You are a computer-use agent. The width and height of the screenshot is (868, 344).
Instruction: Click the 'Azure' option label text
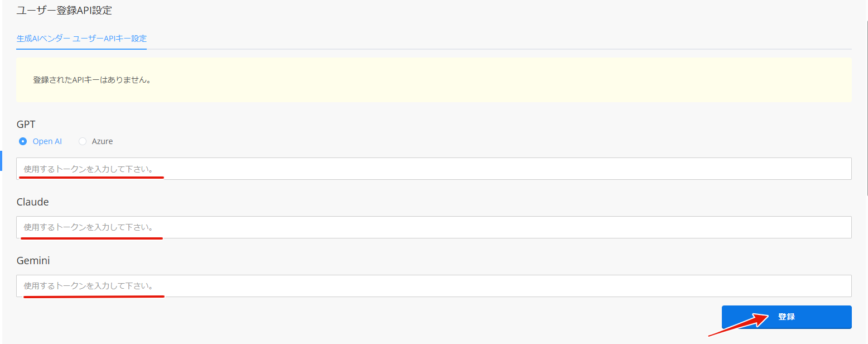click(x=102, y=141)
